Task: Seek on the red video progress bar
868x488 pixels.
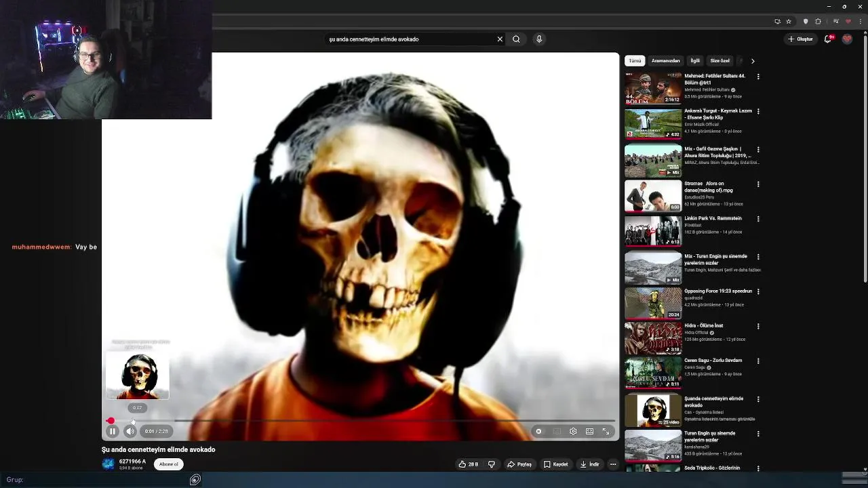Action: coord(361,421)
